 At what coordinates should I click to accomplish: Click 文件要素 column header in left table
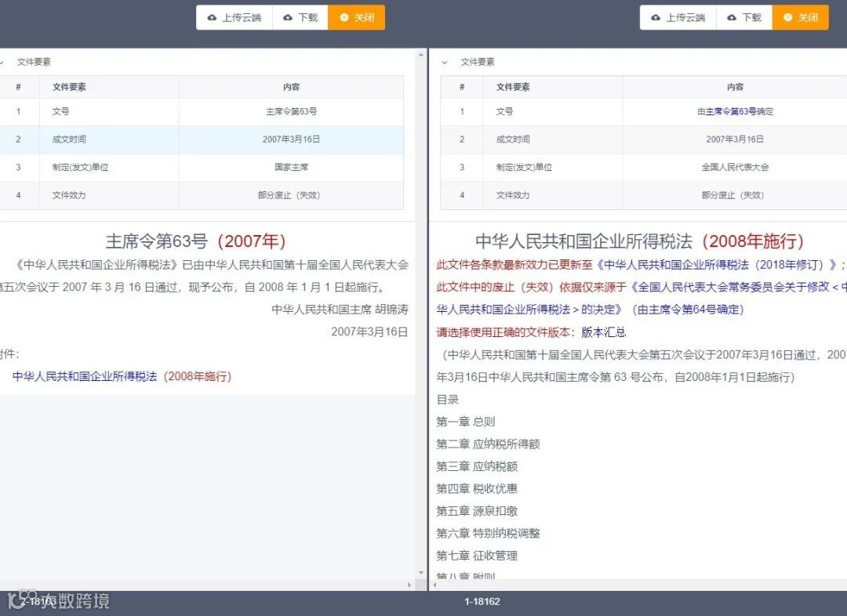69,87
